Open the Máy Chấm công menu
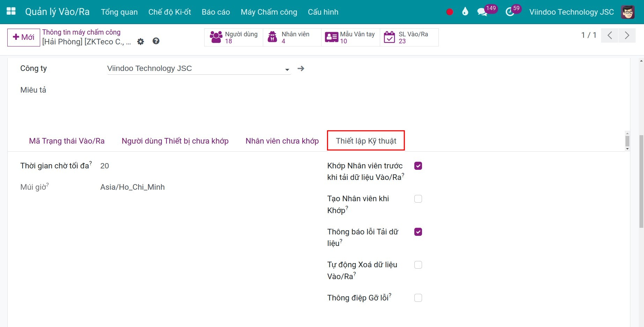 [269, 12]
